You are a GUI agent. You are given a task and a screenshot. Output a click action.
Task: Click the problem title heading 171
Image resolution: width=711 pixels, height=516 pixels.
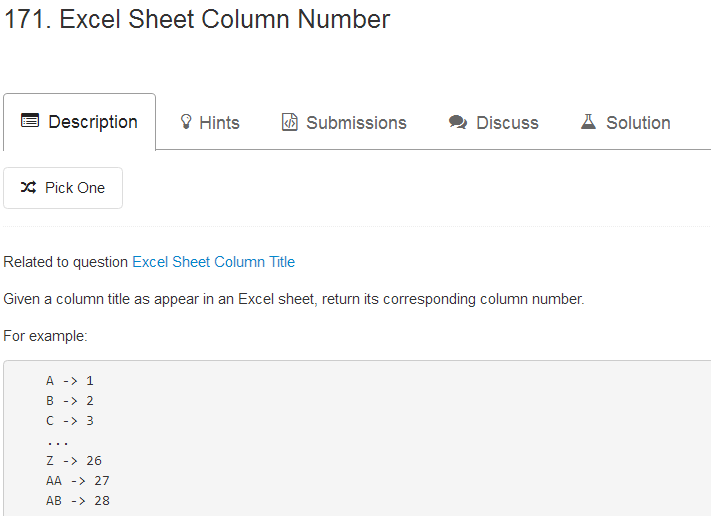[x=197, y=19]
